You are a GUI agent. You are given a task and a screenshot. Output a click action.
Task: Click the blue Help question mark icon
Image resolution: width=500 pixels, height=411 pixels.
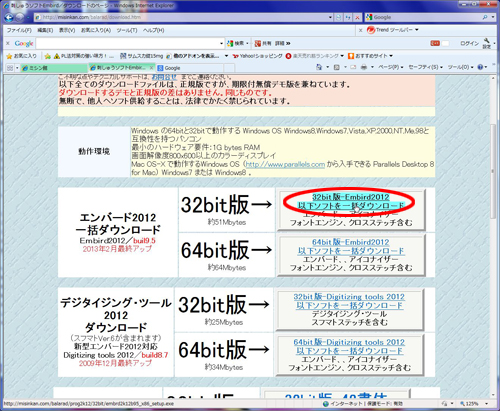[x=480, y=67]
